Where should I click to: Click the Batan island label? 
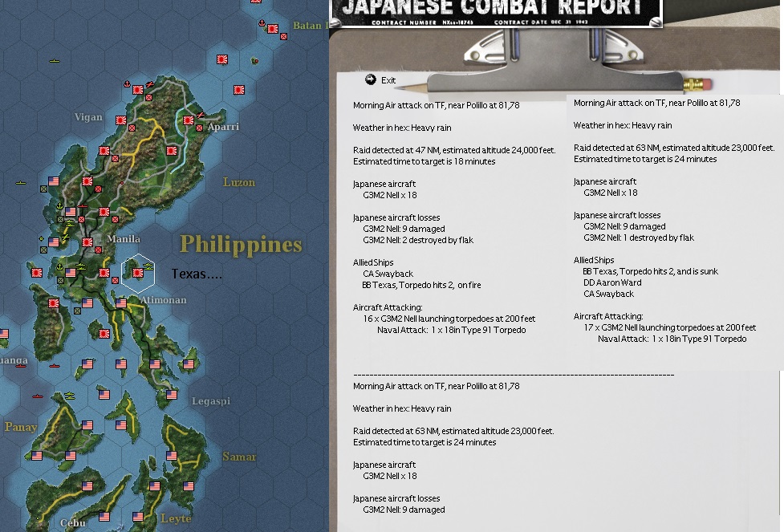pyautogui.click(x=311, y=26)
